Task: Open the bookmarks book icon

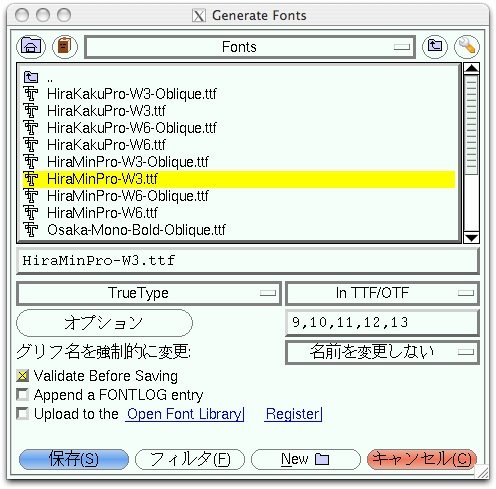Action: (65, 46)
